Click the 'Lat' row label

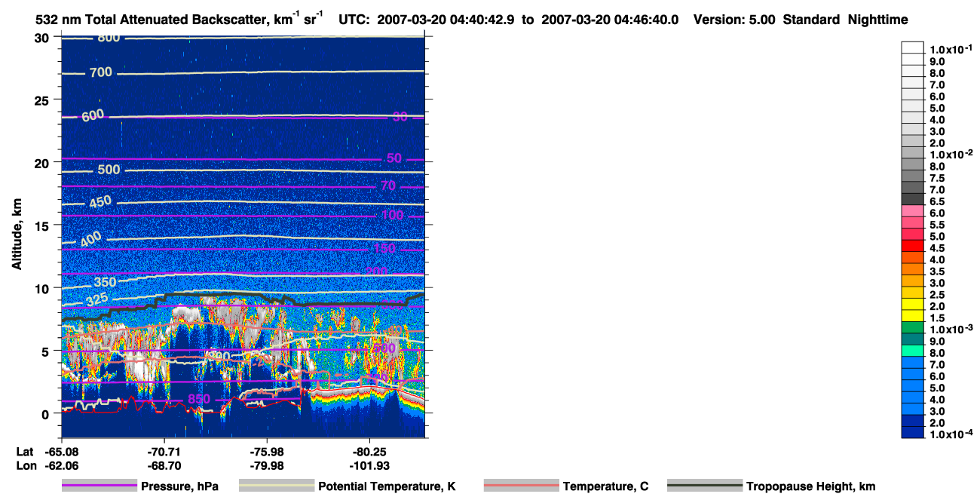coord(25,452)
